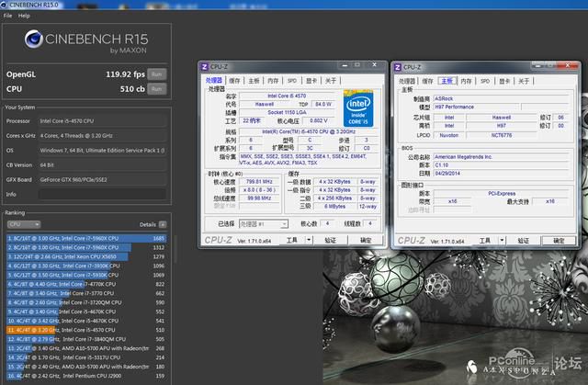Switch to 处理器 tab in right CPU-Z

pos(407,81)
